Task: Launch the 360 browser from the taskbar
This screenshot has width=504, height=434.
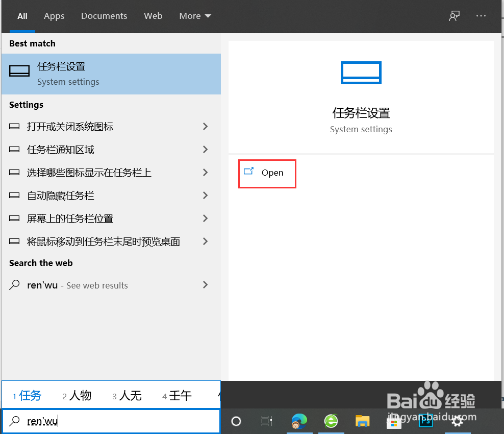Action: (331, 421)
